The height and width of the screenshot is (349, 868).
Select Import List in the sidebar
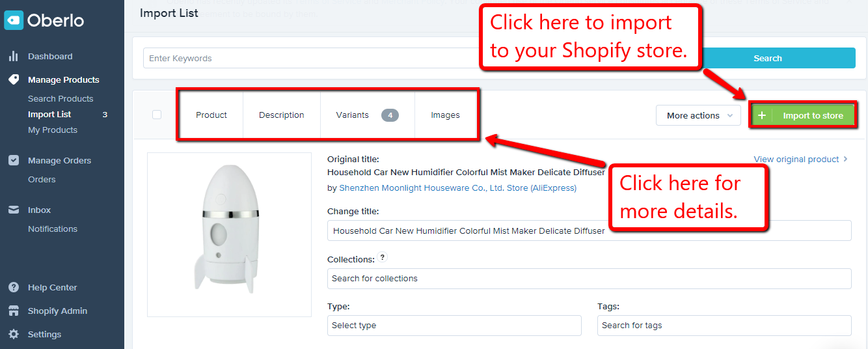click(49, 114)
